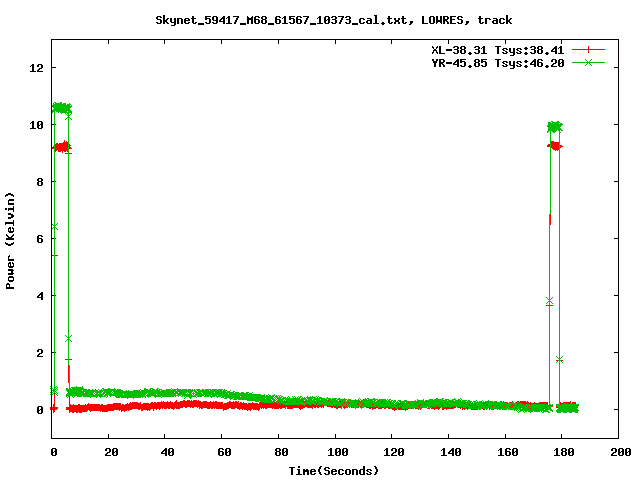640x480 pixels.
Task: Click x-axis tick label 180
Action: (564, 452)
